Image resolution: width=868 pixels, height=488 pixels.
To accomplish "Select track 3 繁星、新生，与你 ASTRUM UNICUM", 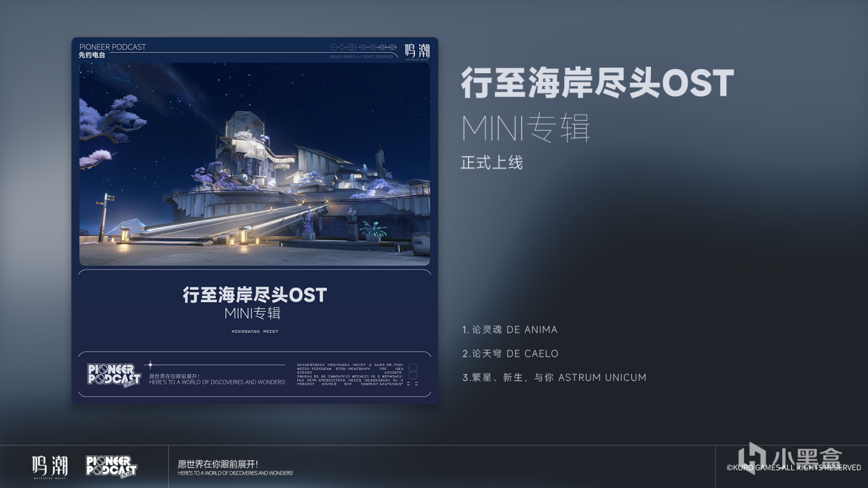I will coord(554,377).
